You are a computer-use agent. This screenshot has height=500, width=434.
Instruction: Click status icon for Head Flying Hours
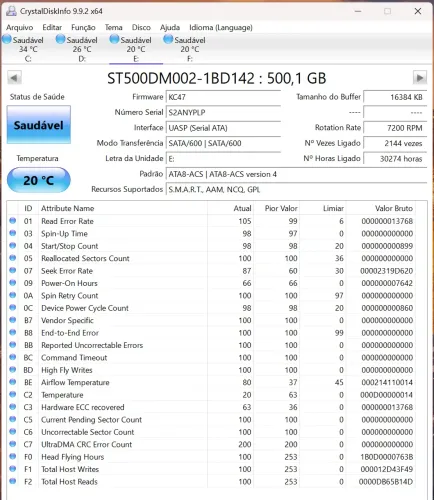coord(13,456)
